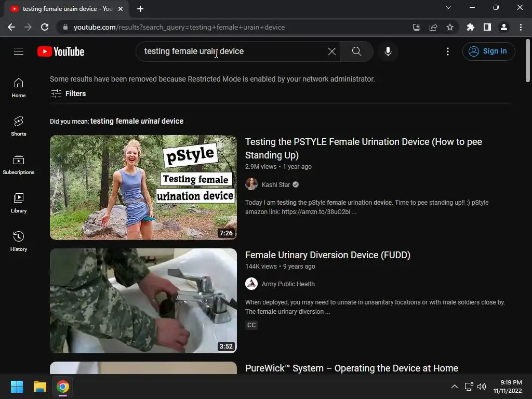Image resolution: width=532 pixels, height=399 pixels.
Task: Open the volume control in tray
Action: pyautogui.click(x=482, y=387)
